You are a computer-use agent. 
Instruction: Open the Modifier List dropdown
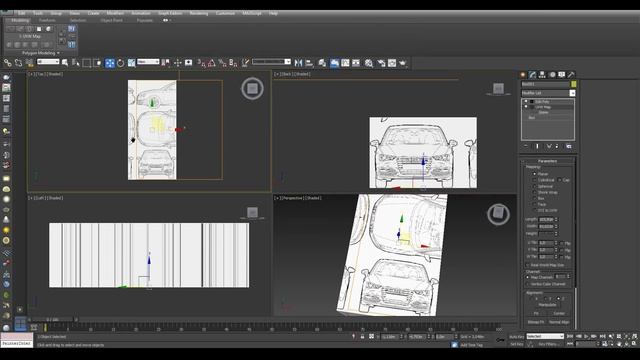(572, 93)
